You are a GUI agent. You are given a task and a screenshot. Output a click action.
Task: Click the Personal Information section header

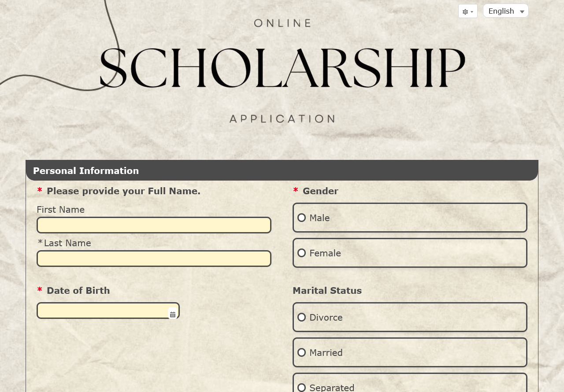point(86,170)
